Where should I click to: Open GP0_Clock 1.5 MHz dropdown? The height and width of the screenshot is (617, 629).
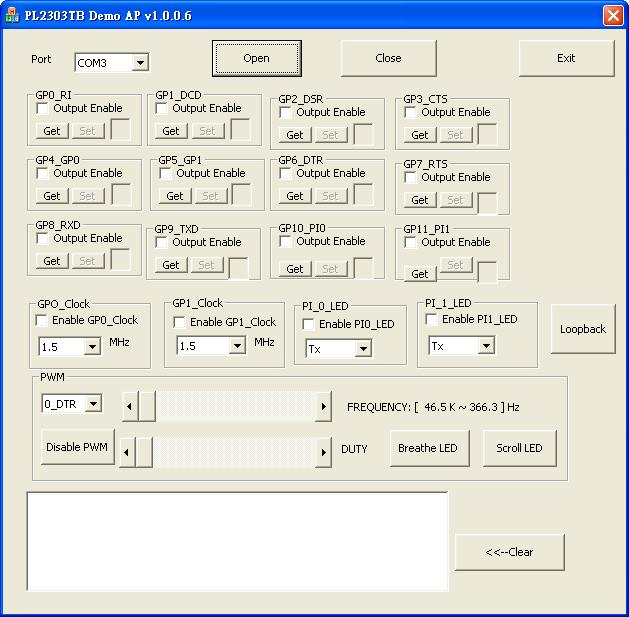[x=92, y=347]
